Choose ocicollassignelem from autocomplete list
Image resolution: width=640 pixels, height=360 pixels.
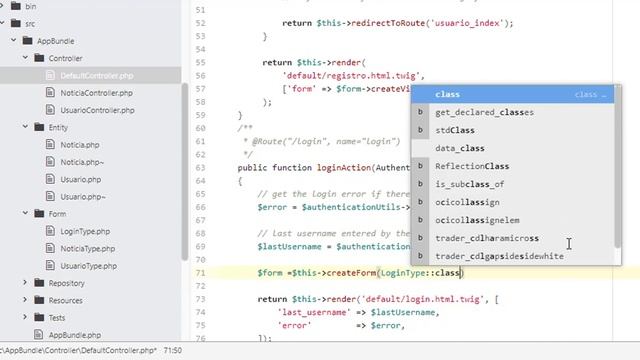tap(513, 220)
